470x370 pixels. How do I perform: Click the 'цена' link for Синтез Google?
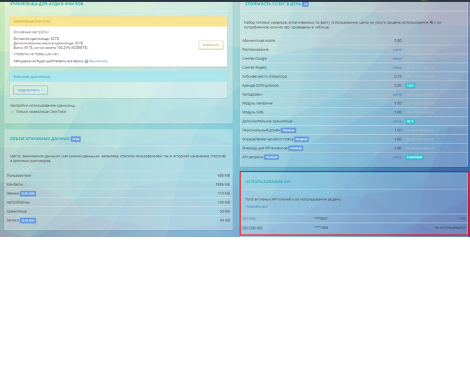click(397, 59)
